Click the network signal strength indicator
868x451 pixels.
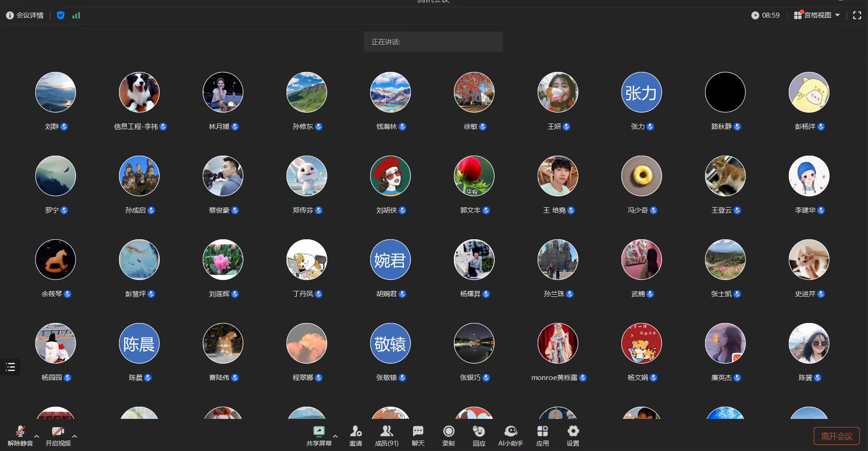[x=76, y=15]
